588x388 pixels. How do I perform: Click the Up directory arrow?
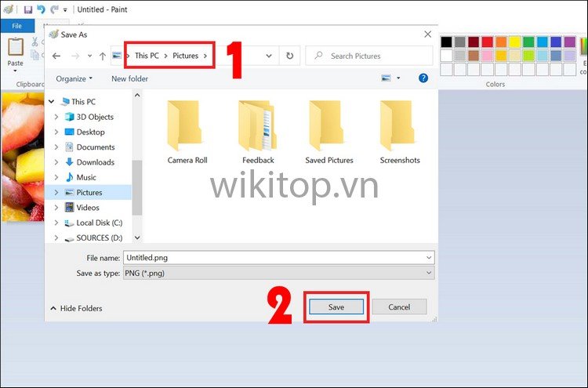pos(100,56)
